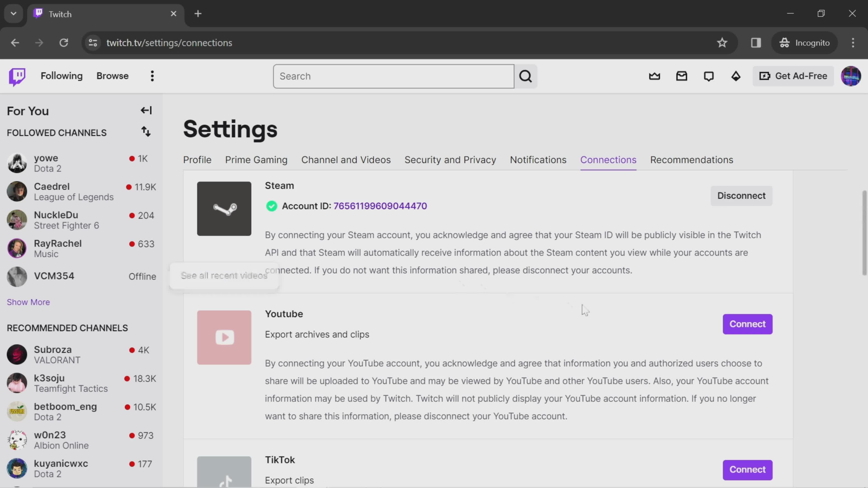
Task: Disconnect the connected Steam account
Action: pyautogui.click(x=741, y=195)
